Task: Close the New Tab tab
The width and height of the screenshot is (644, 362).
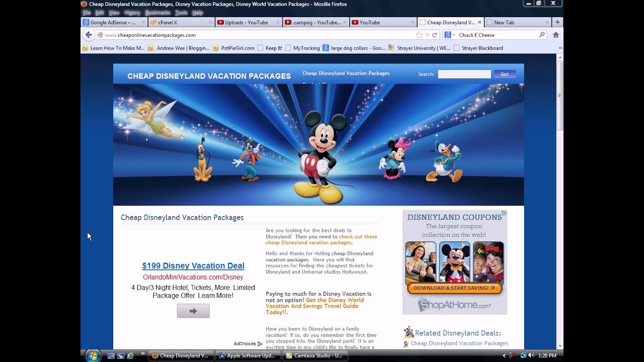Action: click(547, 22)
